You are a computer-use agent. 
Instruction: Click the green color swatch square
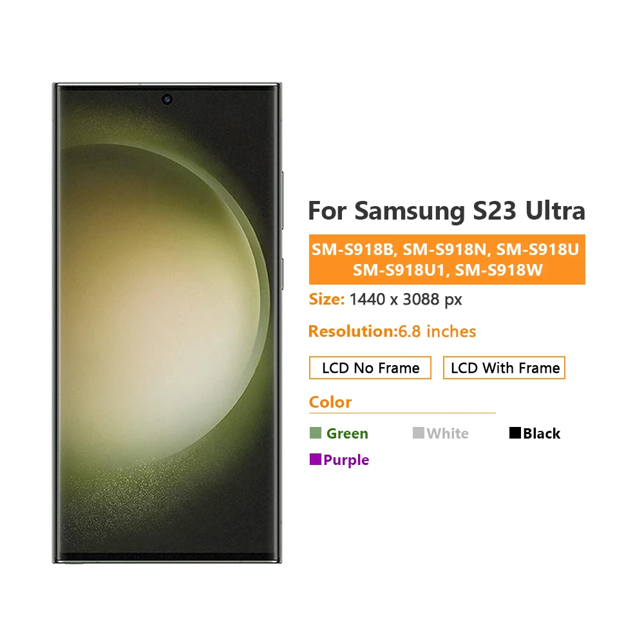tap(316, 433)
